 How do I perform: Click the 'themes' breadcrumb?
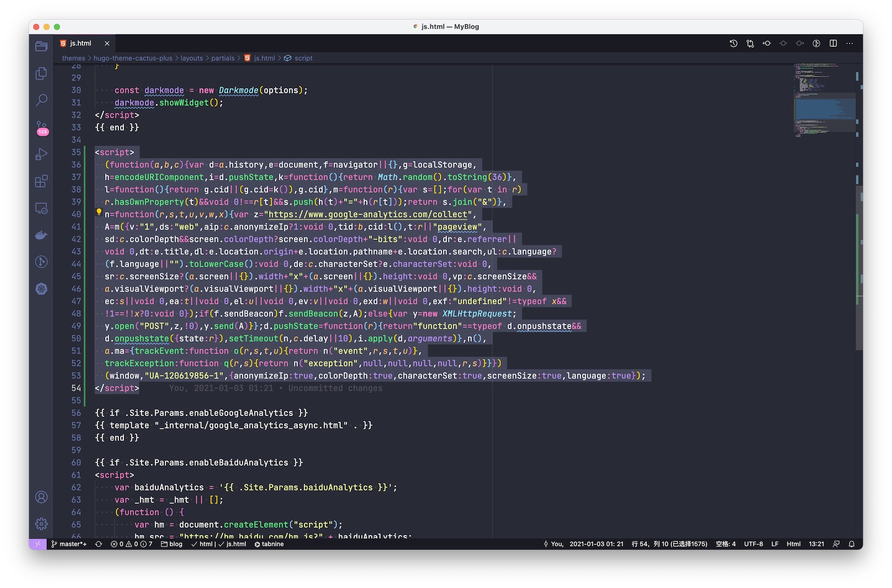click(73, 58)
